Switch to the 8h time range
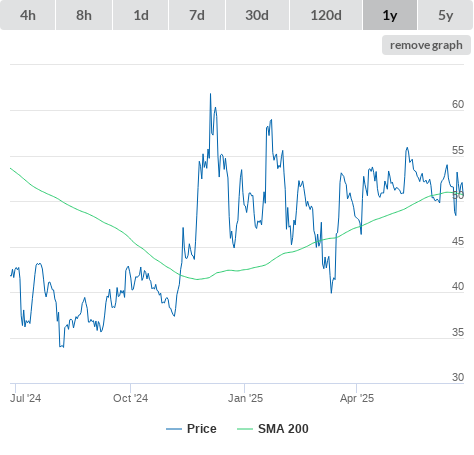 pos(84,15)
